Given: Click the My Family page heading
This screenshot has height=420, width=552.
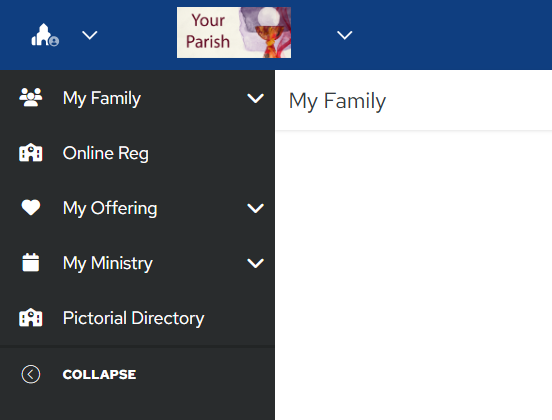Looking at the screenshot, I should (337, 101).
